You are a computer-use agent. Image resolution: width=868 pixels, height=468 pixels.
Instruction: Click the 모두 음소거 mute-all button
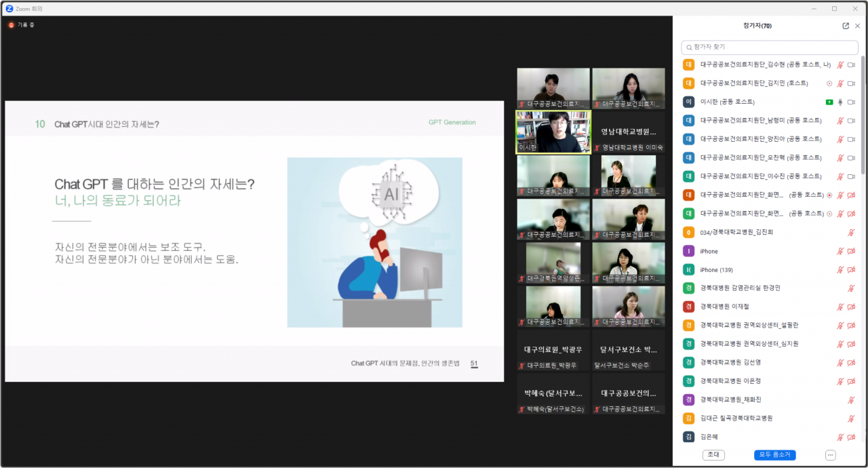774,455
